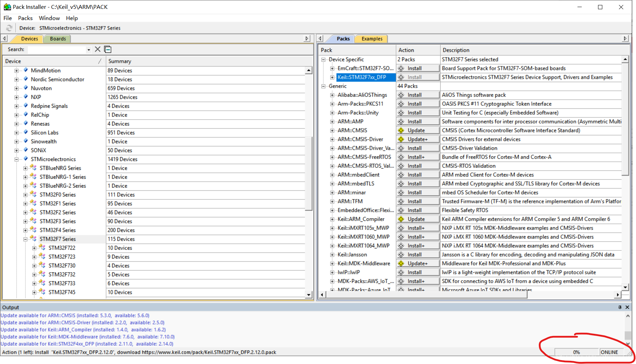Screen dimensions: 636x364
Task: Click the refresh icon in the toolbar
Action: [x=9, y=28]
